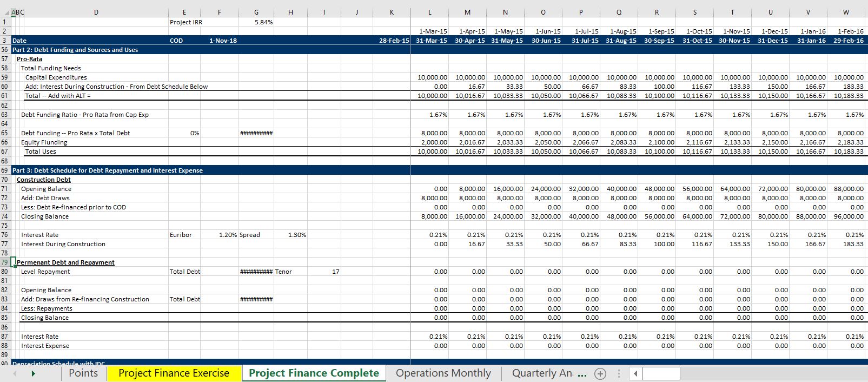This screenshot has height=382, width=868.
Task: Click the Pro-Rata heading cell
Action: coord(29,59)
